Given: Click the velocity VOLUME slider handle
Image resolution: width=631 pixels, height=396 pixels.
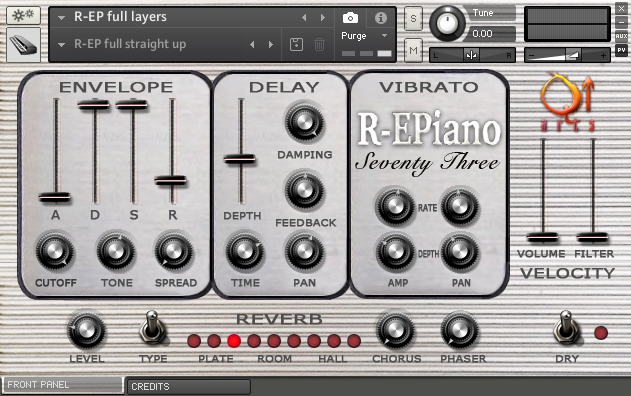Looking at the screenshot, I should (542, 237).
